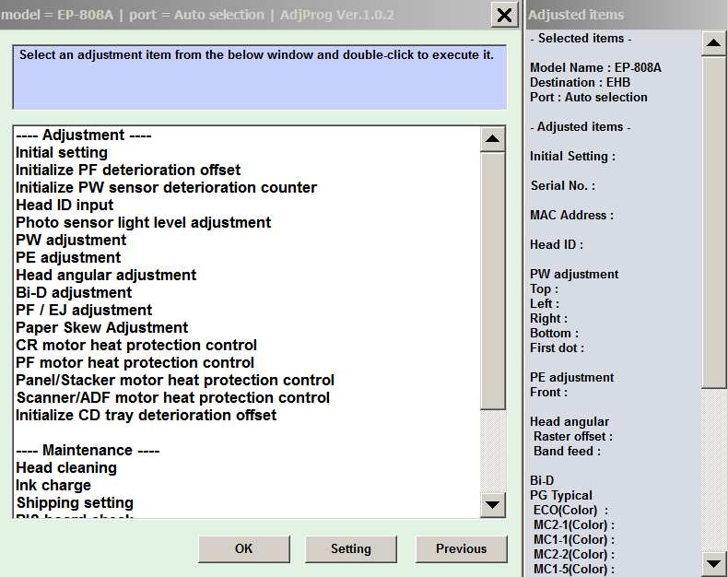Click 'First dot :' entry
Image resolution: width=728 pixels, height=577 pixels.
pyautogui.click(x=558, y=348)
